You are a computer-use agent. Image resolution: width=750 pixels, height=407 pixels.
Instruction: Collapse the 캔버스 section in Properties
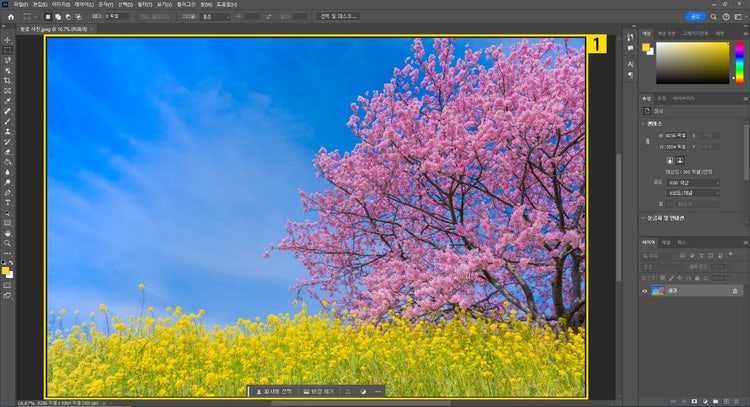pos(644,123)
